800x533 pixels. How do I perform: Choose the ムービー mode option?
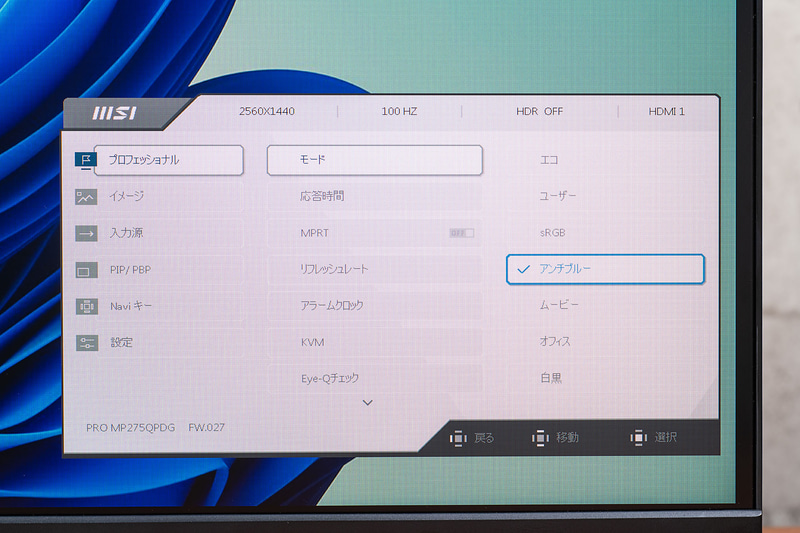click(559, 306)
